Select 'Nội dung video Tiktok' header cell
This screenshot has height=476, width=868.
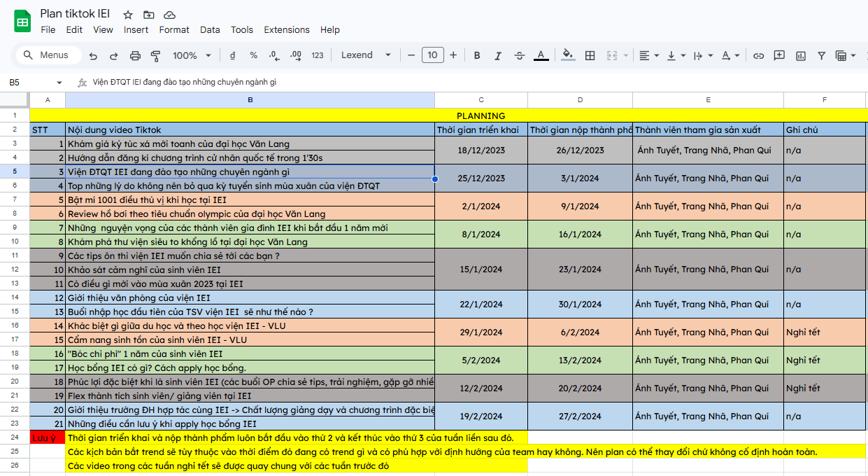(x=250, y=129)
